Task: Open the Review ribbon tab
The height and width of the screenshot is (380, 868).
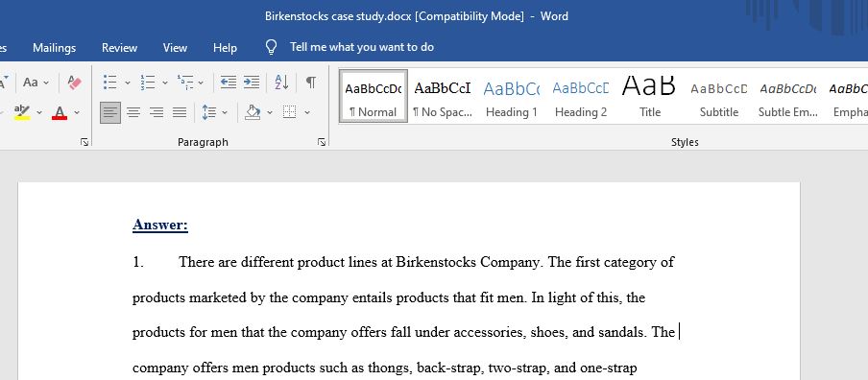Action: coord(119,48)
